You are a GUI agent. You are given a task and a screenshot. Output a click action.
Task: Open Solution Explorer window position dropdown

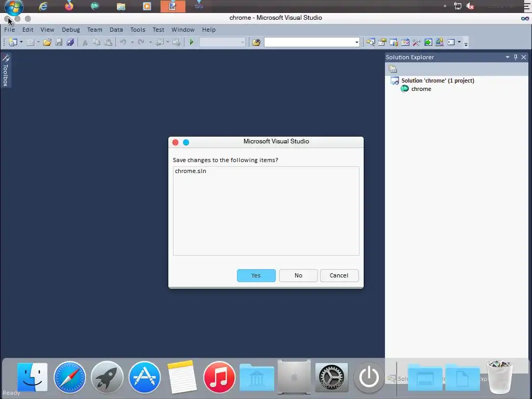coord(508,57)
